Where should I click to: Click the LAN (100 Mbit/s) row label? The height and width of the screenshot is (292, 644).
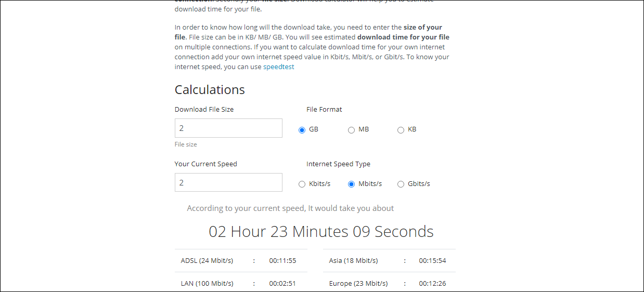(x=207, y=284)
